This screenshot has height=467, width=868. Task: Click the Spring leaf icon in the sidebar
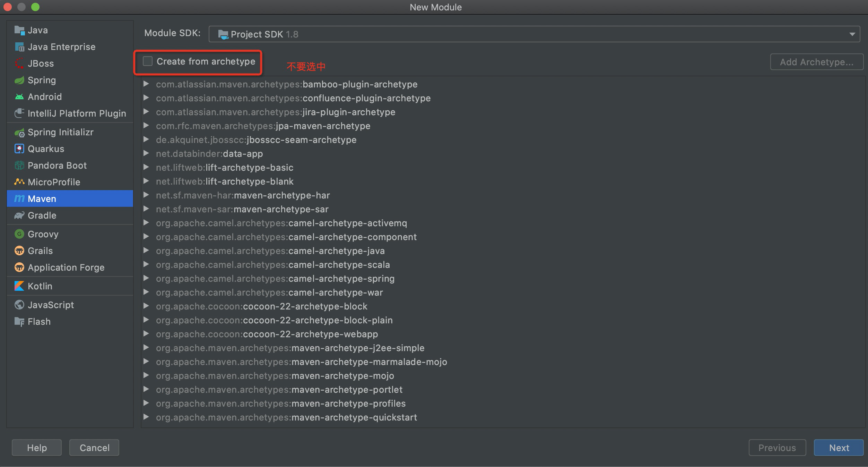pyautogui.click(x=19, y=80)
